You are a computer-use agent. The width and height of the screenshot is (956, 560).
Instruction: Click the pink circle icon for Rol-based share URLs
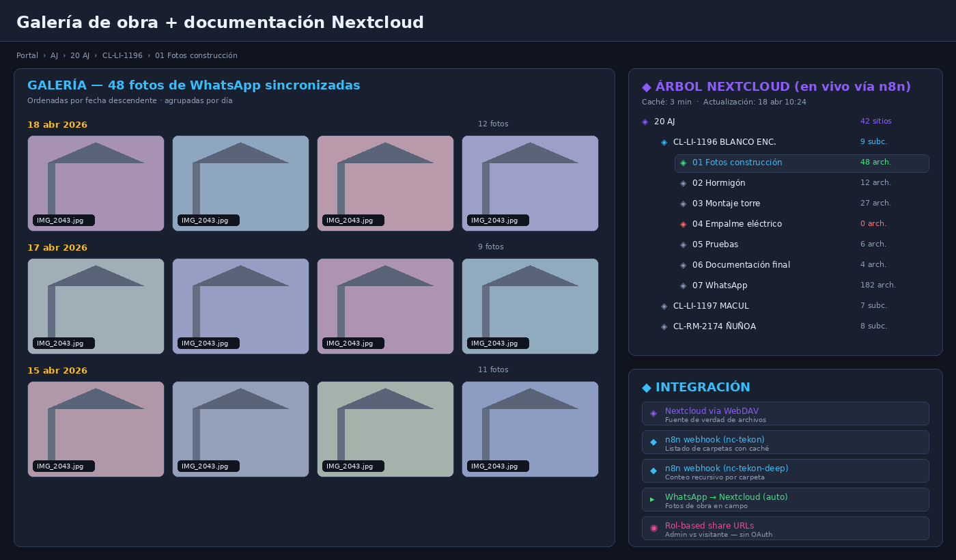click(x=653, y=528)
